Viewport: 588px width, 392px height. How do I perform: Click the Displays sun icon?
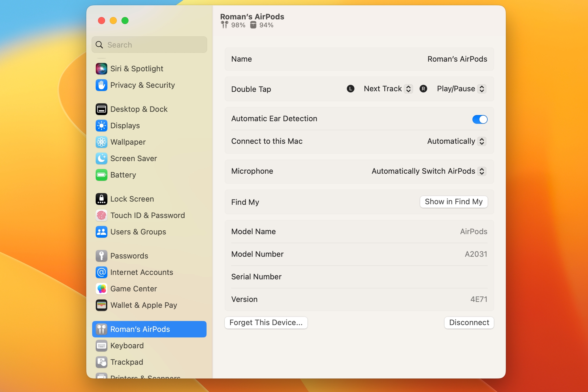coord(101,126)
